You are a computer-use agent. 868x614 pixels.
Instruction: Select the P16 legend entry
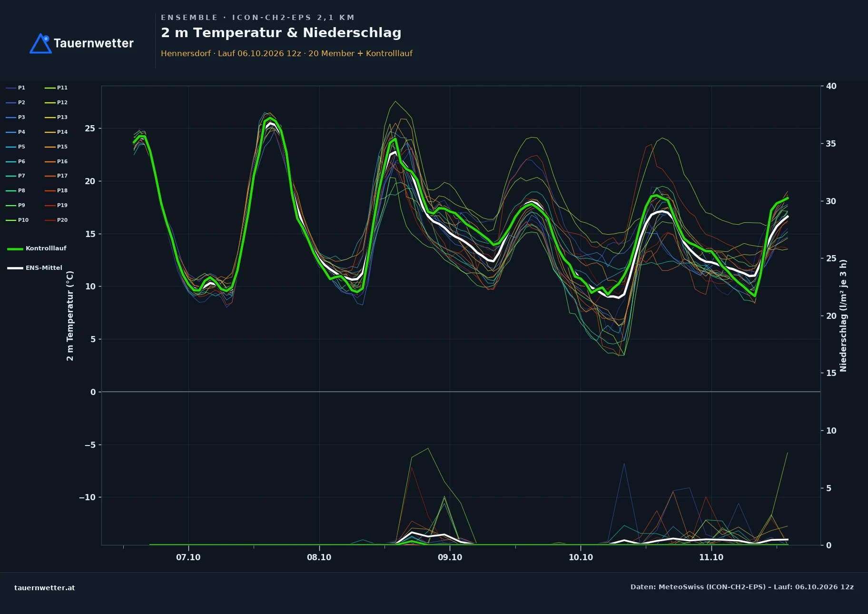(x=56, y=162)
